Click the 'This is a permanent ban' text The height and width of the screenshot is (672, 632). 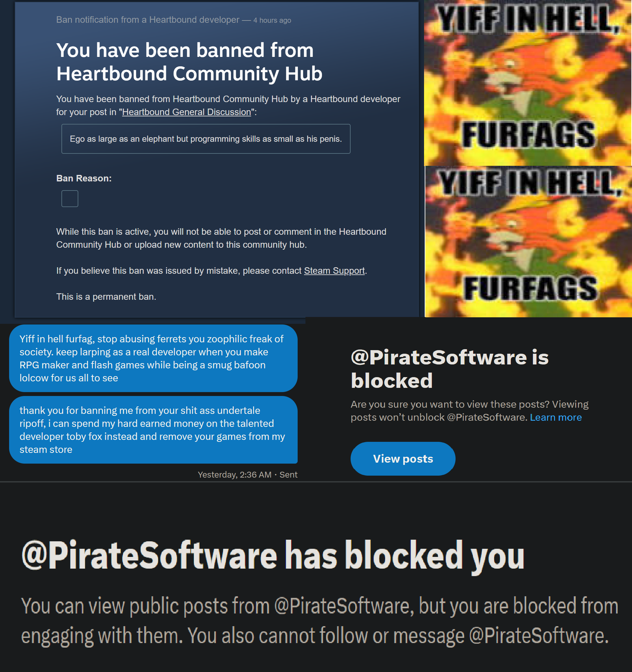[x=106, y=296]
